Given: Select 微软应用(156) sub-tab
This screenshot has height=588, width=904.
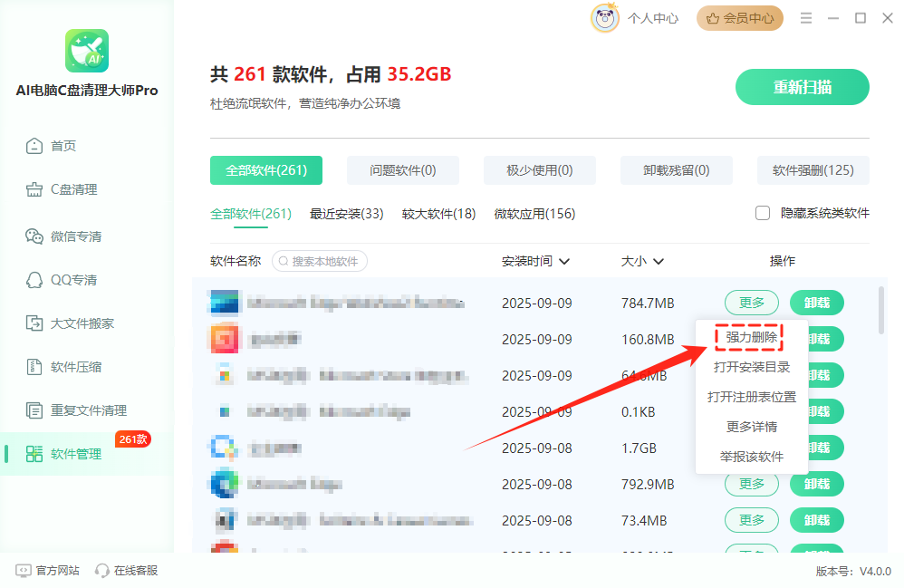Looking at the screenshot, I should click(x=534, y=214).
